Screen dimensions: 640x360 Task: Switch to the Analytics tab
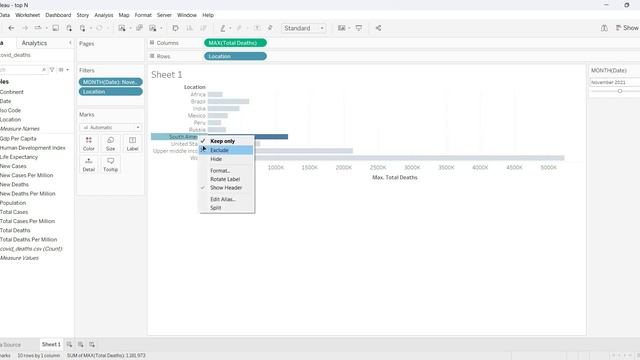[x=34, y=43]
